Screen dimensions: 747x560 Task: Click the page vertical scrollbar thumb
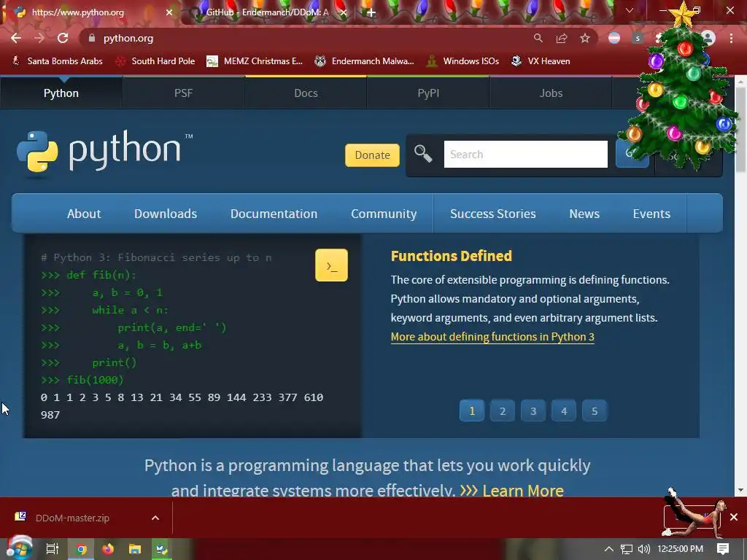(x=740, y=130)
